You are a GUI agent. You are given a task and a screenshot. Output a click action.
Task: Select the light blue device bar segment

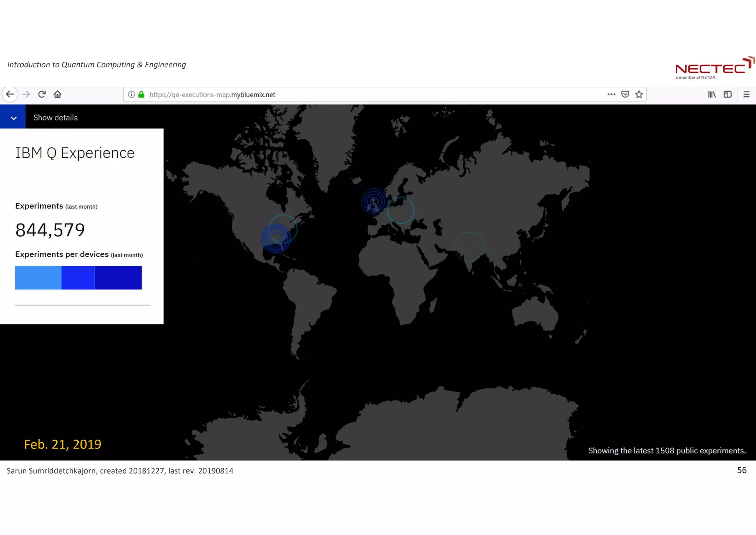38,277
